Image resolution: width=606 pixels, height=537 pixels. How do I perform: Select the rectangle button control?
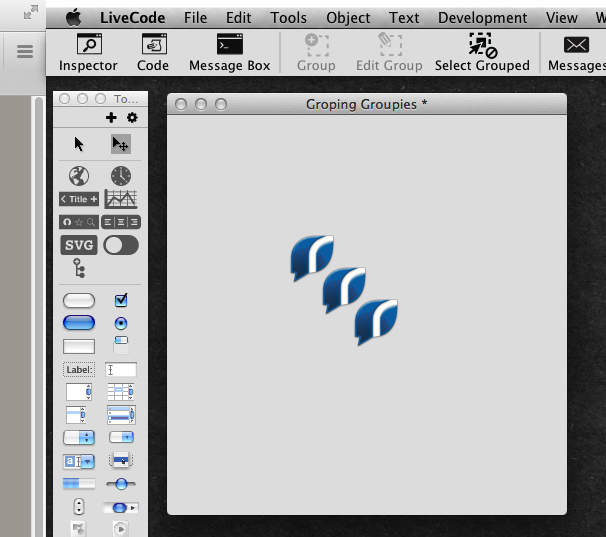(x=79, y=346)
